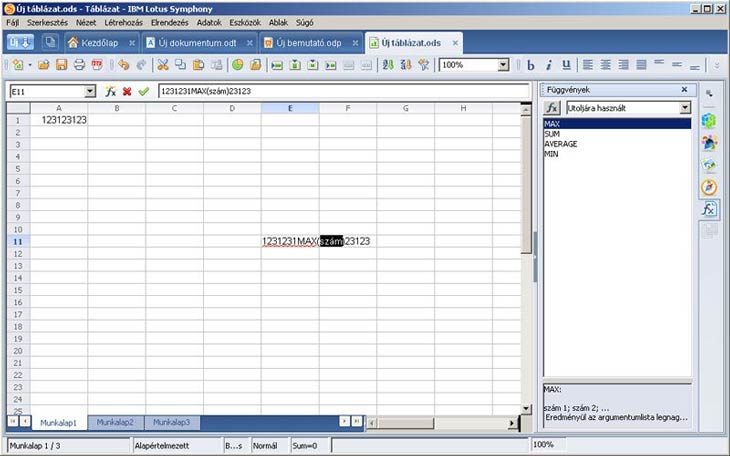Screen dimensions: 730x456
Task: Insert the selected function using the panel's fx button
Action: 552,107
